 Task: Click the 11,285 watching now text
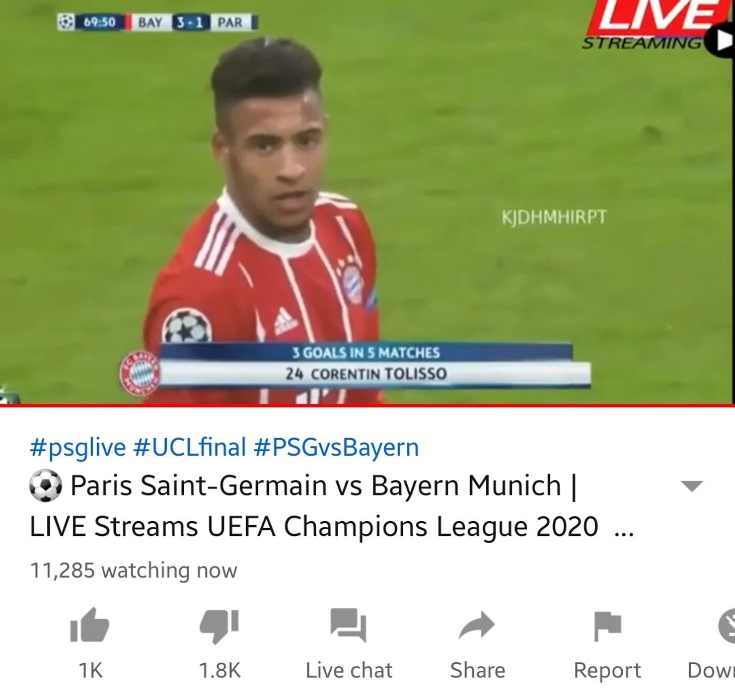click(133, 571)
